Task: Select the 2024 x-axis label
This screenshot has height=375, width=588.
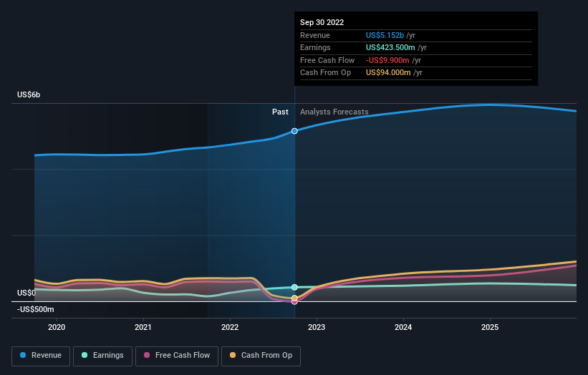Action: click(403, 327)
